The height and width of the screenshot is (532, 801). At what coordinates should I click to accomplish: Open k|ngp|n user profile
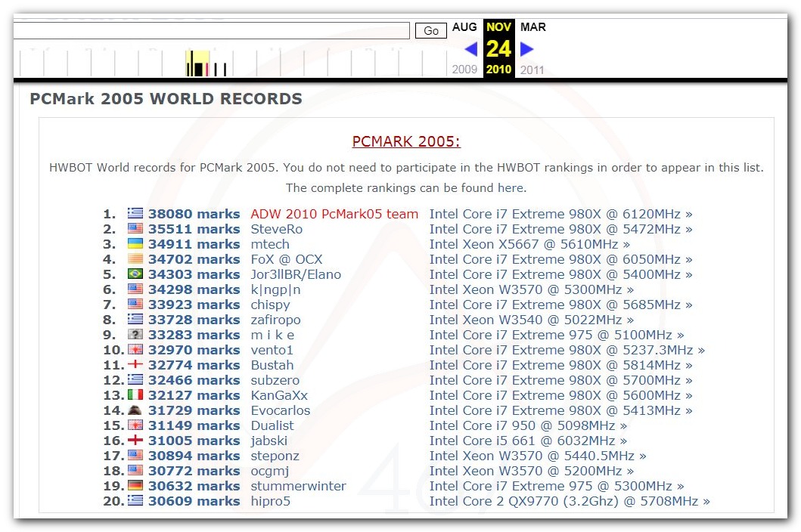click(x=275, y=289)
